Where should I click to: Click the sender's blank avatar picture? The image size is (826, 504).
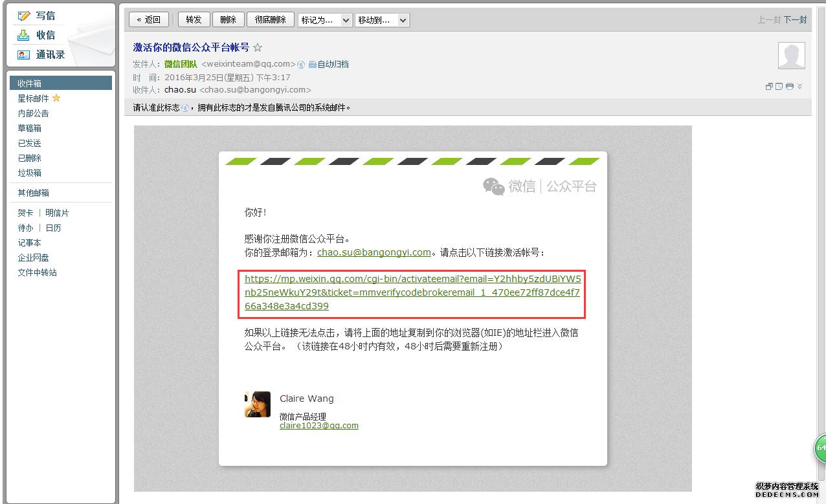tap(792, 56)
